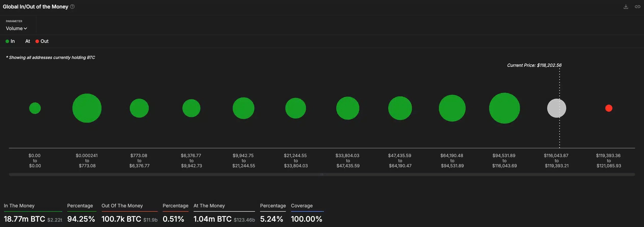Click the Coverage 100.00% value
This screenshot has height=227, width=644.
(x=306, y=219)
